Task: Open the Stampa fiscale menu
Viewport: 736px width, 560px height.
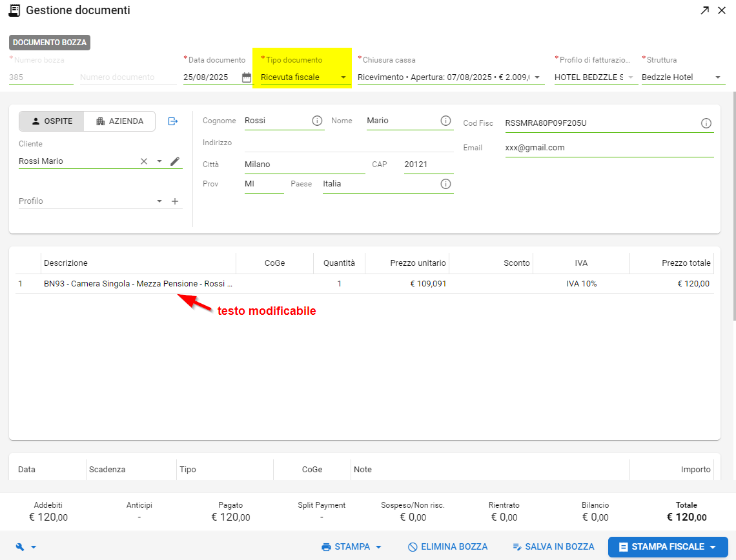Action: click(x=668, y=547)
